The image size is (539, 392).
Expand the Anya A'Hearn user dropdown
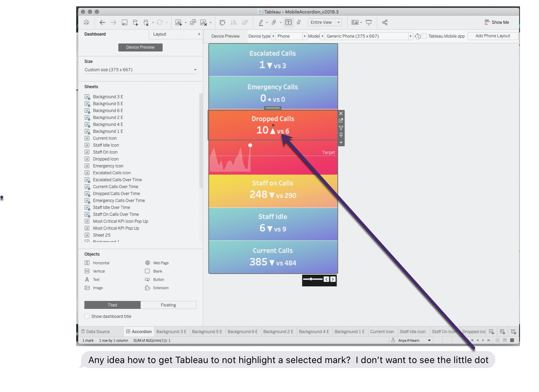(x=429, y=341)
